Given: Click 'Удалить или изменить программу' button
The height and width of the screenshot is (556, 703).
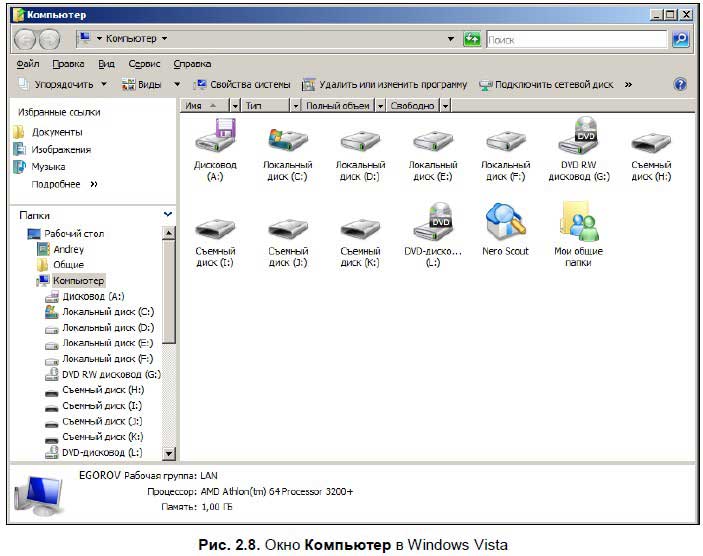Looking at the screenshot, I should point(385,84).
